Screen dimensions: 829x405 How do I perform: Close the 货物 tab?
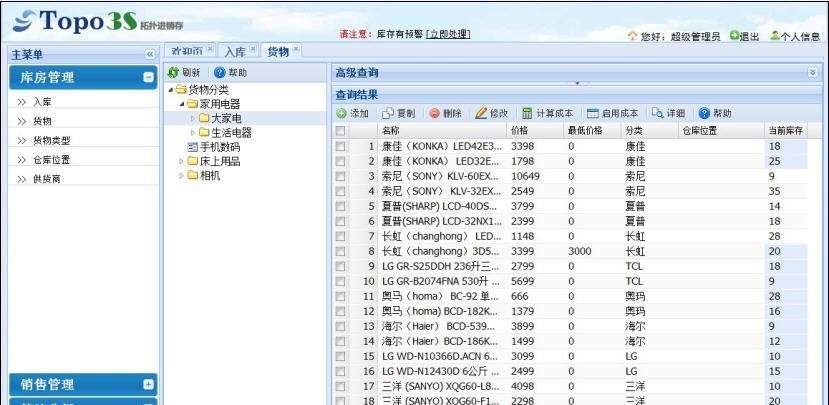pos(296,49)
